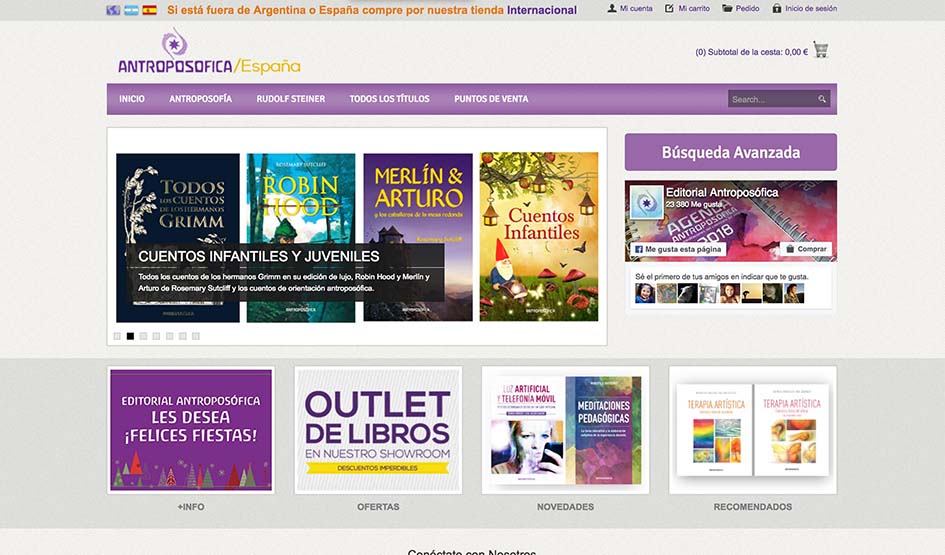
Task: Select the Argentina flag icon
Action: click(x=131, y=10)
